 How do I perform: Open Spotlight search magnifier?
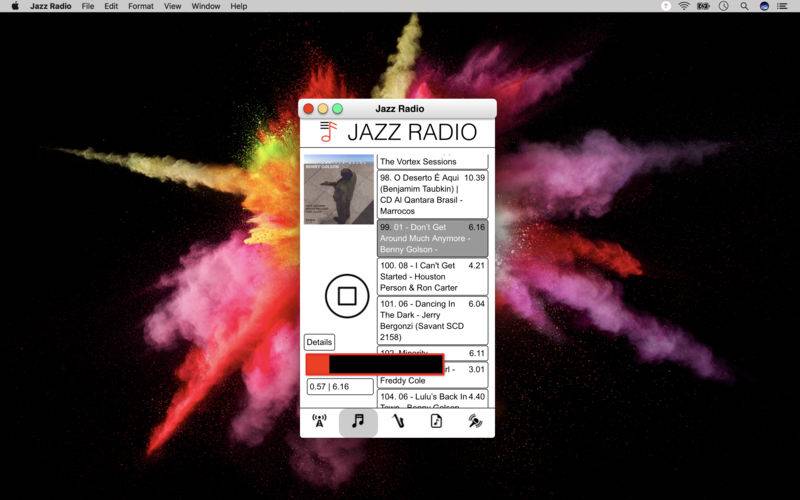[744, 6]
